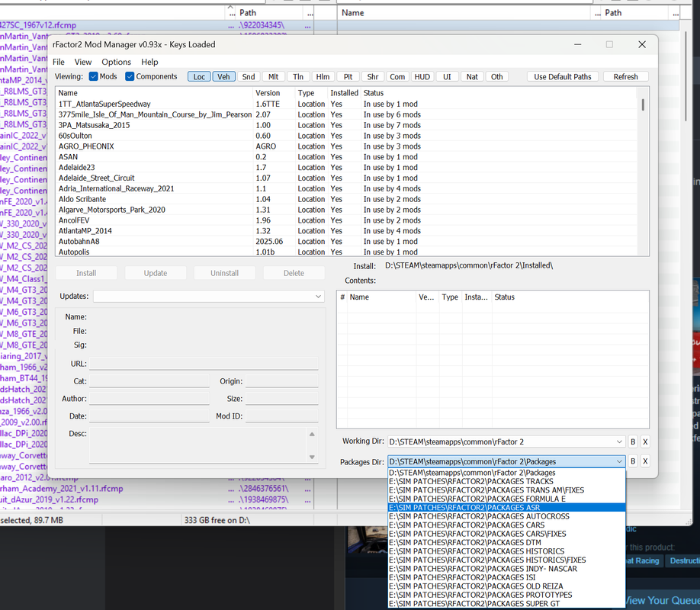700x610 pixels.
Task: Sort mod list by Installed column
Action: [x=344, y=93]
